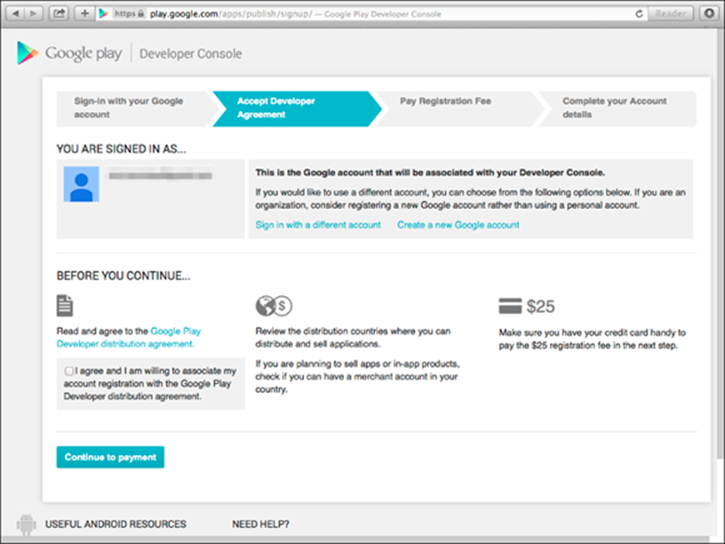The height and width of the screenshot is (544, 725).
Task: Select the Accept Developer Agreement step
Action: click(296, 108)
